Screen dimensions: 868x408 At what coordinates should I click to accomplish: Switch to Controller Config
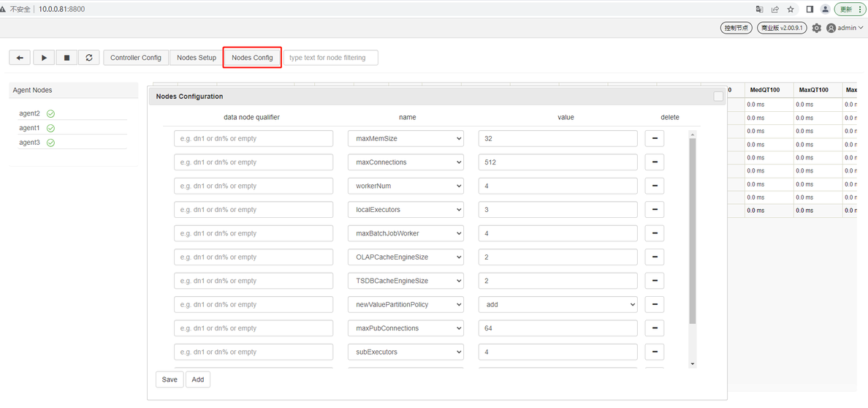tap(136, 58)
